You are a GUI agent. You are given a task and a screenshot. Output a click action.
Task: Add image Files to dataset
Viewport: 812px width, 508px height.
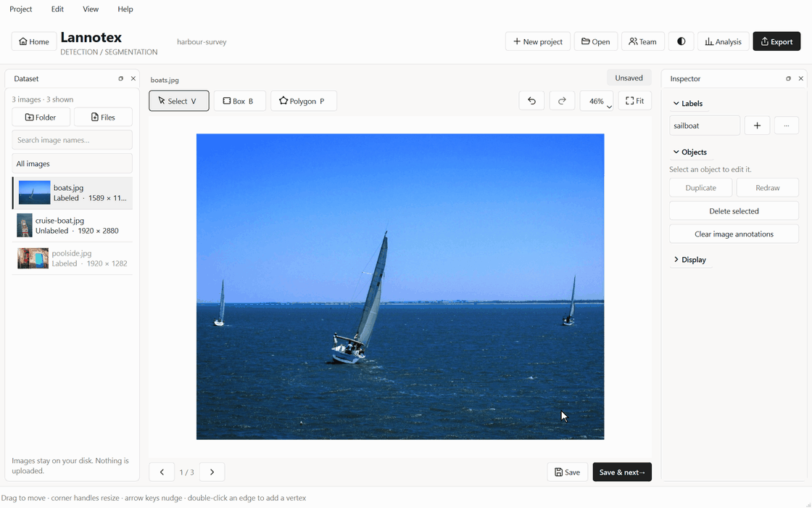tap(103, 117)
